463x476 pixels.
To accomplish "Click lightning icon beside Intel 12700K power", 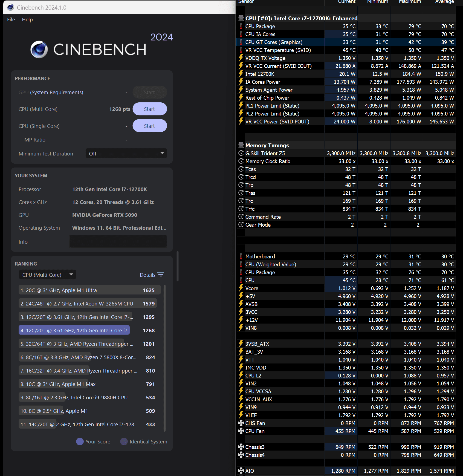I will tap(241, 74).
